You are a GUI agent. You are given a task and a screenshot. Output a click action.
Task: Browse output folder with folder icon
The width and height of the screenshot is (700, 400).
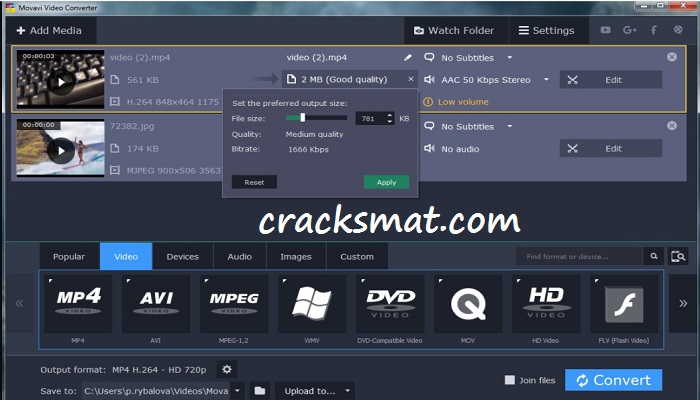click(260, 391)
